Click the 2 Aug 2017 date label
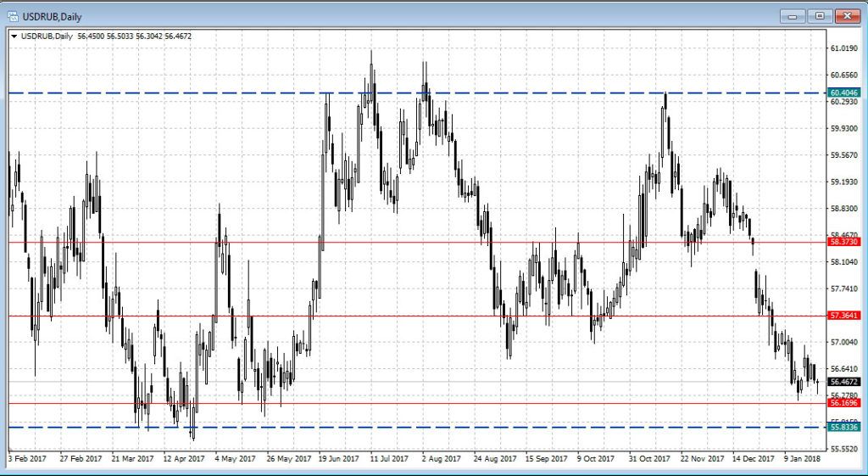 tap(441, 459)
